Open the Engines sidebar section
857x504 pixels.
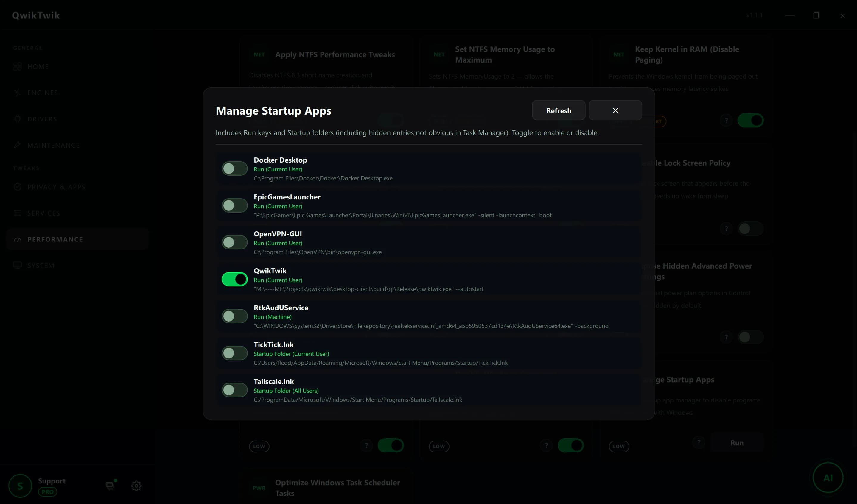(77, 93)
